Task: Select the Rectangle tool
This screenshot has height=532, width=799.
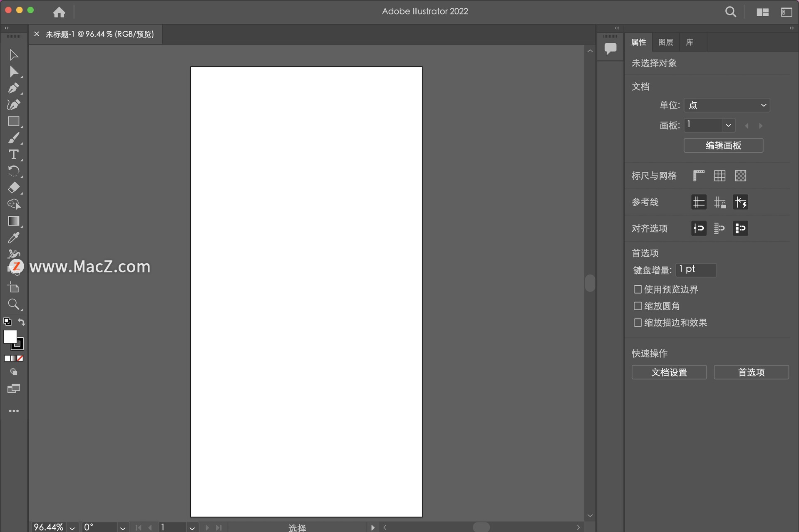Action: (x=13, y=121)
